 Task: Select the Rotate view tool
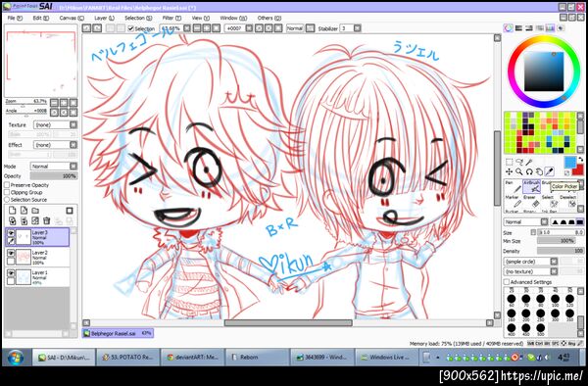click(529, 171)
